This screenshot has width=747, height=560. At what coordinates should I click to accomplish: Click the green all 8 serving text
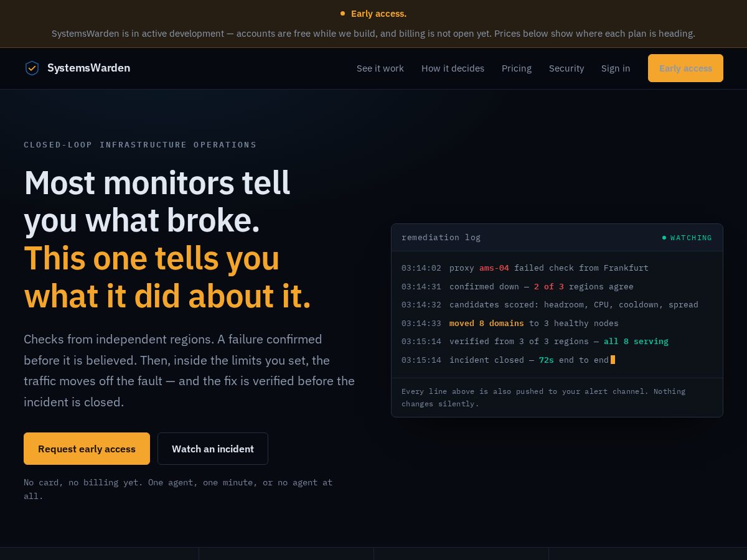point(636,342)
